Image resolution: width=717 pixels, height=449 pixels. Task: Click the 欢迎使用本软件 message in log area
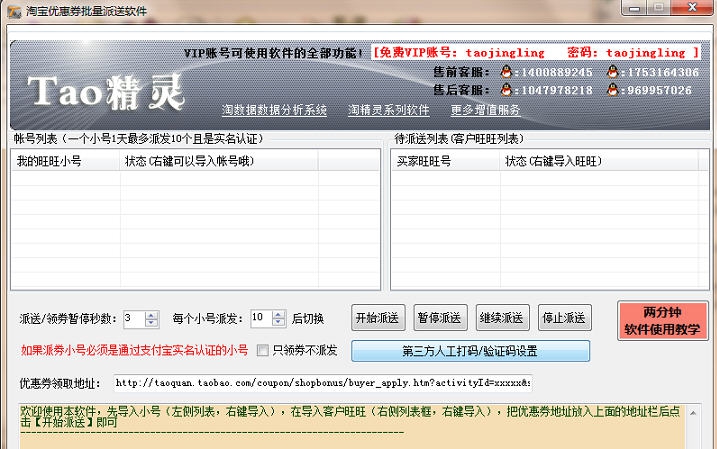click(350, 417)
